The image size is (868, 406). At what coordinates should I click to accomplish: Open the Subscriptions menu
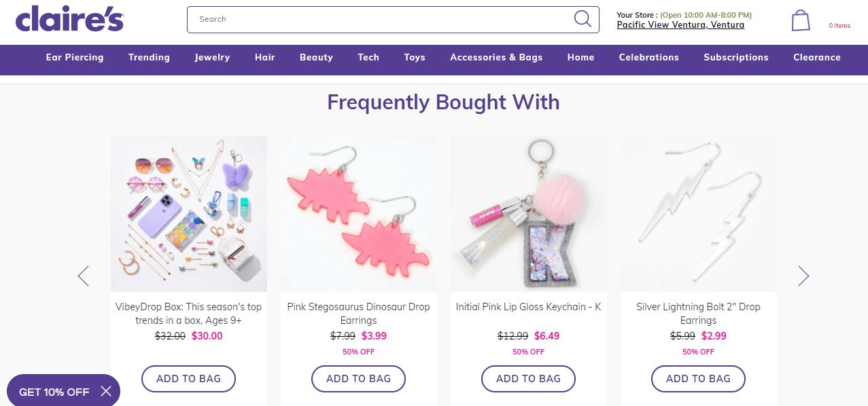coord(735,58)
